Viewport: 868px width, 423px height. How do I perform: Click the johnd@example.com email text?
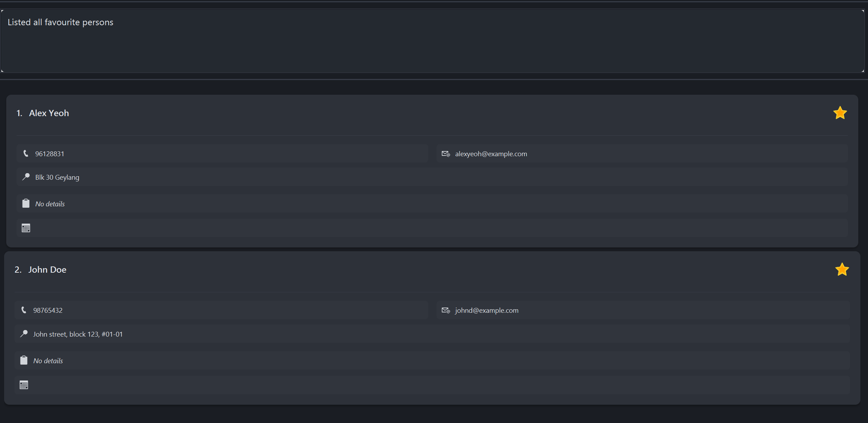coord(486,310)
